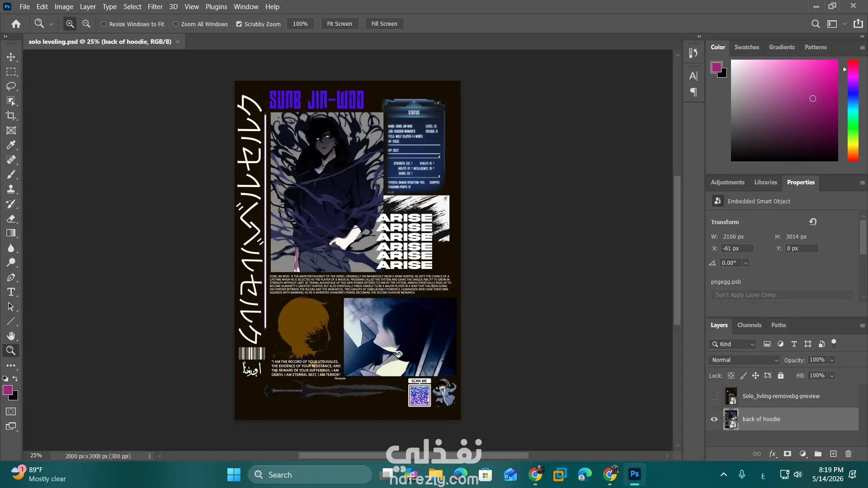Select the Path Selection tool

11,307
